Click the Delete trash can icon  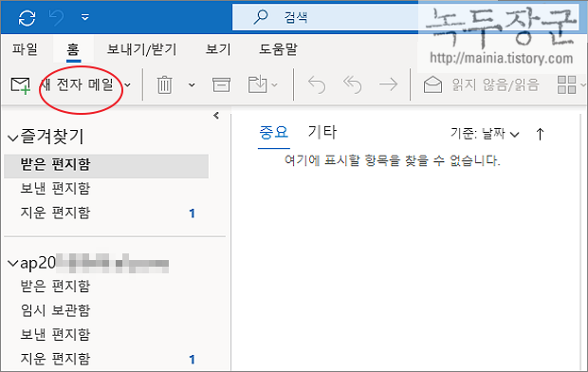pos(164,84)
